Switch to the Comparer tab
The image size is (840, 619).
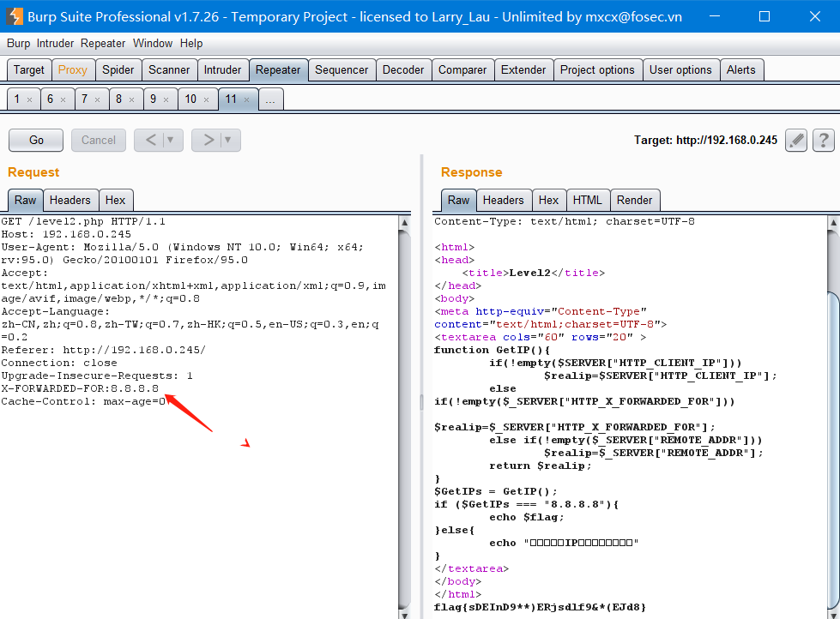click(462, 70)
